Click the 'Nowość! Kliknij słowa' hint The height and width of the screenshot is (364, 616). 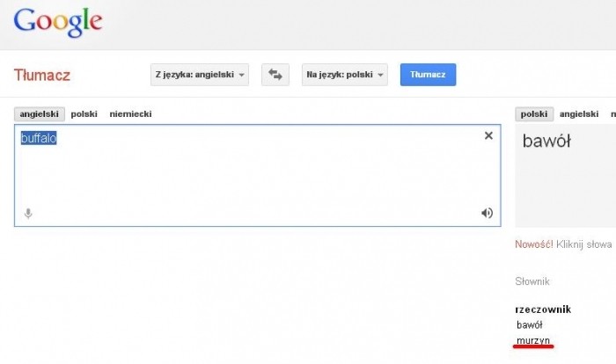click(563, 244)
